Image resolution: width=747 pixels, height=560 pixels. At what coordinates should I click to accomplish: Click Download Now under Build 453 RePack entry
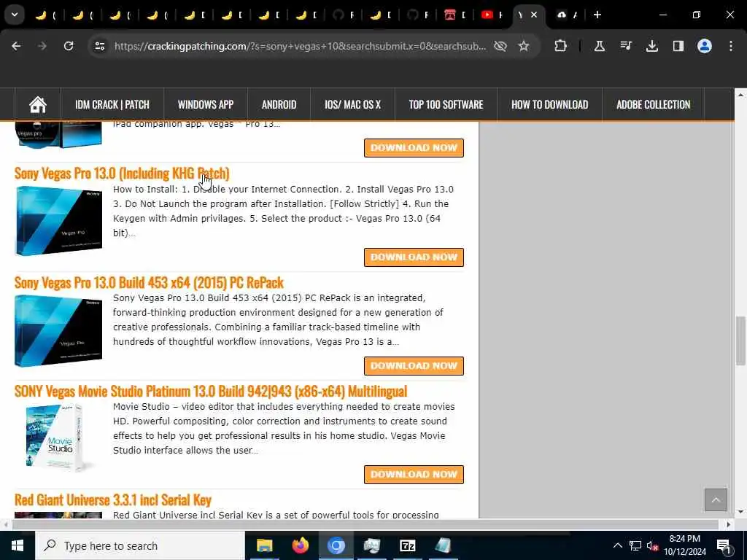tap(414, 366)
